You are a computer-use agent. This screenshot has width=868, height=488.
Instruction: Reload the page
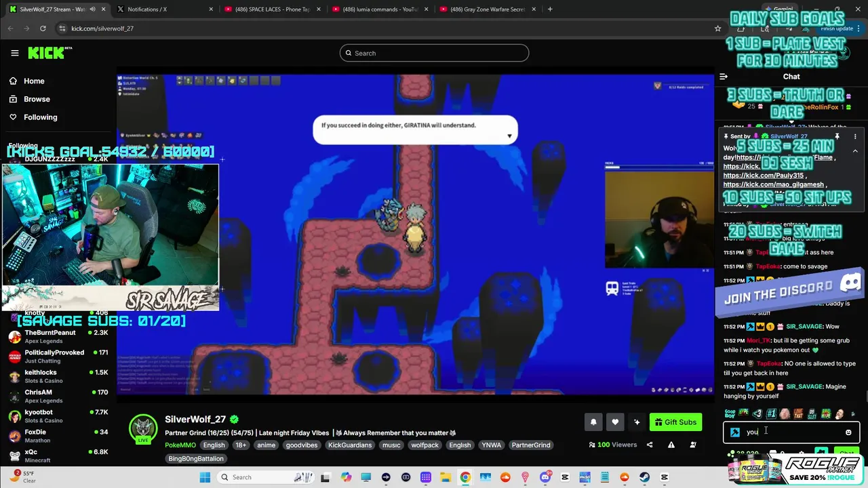(x=43, y=28)
